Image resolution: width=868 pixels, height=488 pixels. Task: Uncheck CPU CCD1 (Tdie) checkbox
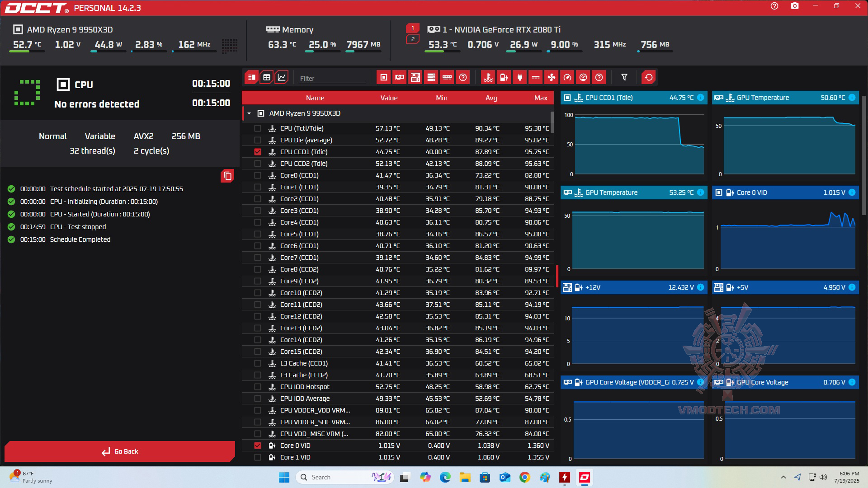coord(258,152)
